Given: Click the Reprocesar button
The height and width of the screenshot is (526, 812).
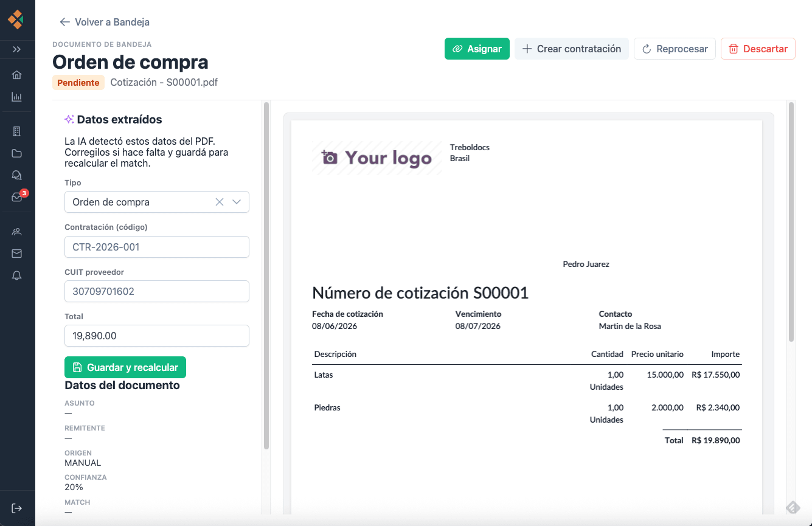Looking at the screenshot, I should (x=675, y=49).
